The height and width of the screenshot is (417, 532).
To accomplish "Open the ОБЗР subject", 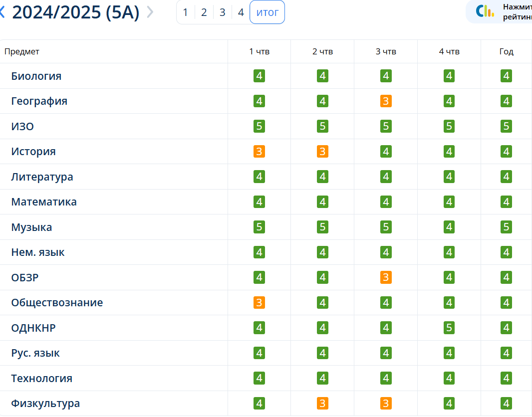I will pyautogui.click(x=25, y=278).
